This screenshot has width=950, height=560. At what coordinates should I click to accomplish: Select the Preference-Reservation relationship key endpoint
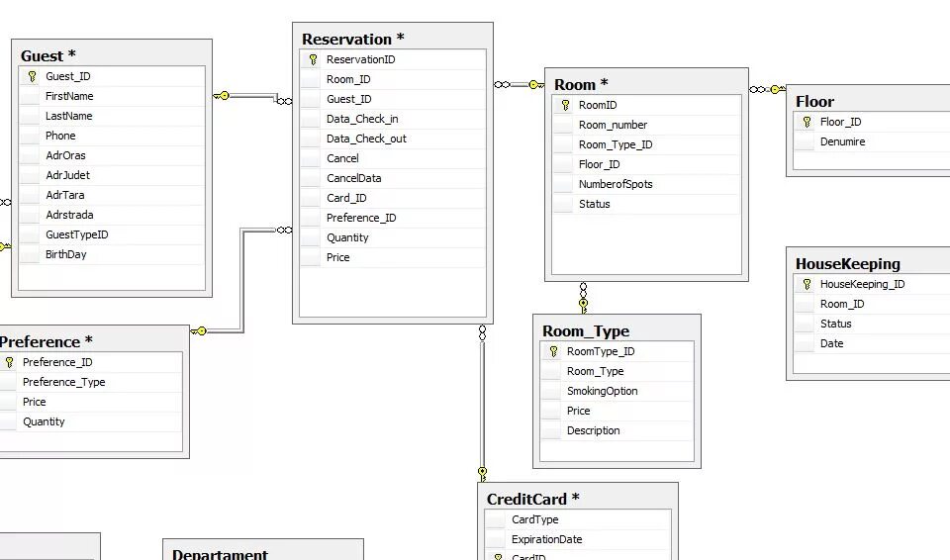(199, 330)
